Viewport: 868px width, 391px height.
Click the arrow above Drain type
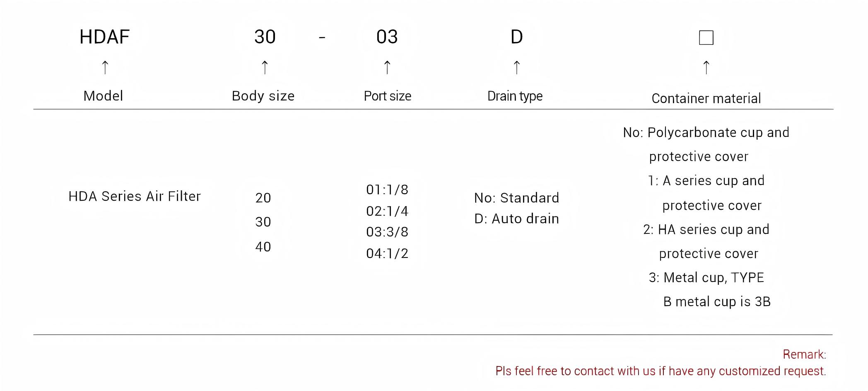click(x=516, y=67)
